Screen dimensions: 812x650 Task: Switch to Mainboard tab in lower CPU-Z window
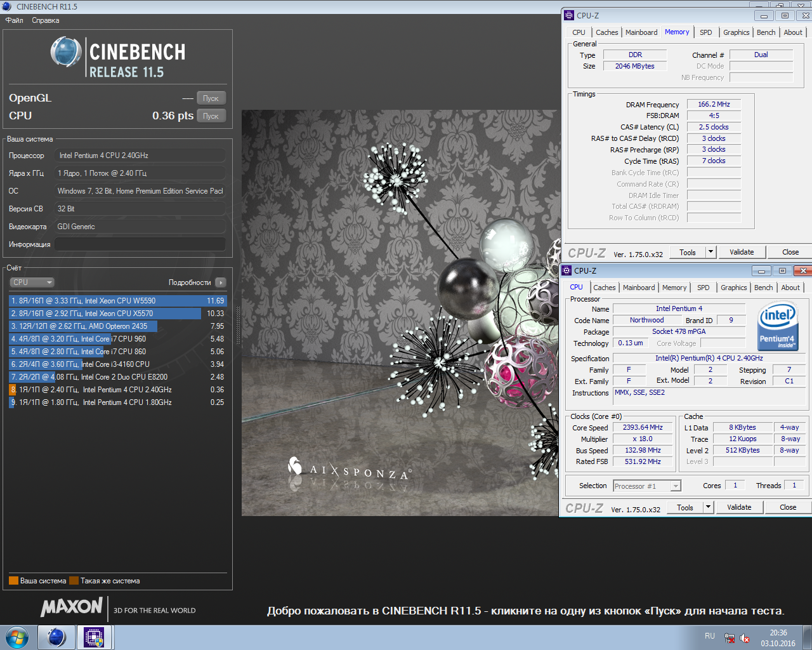click(639, 288)
